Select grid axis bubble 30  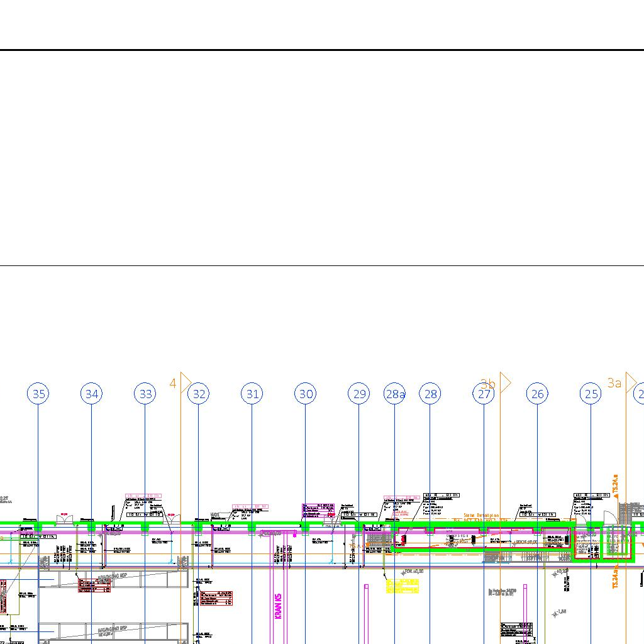pyautogui.click(x=306, y=394)
